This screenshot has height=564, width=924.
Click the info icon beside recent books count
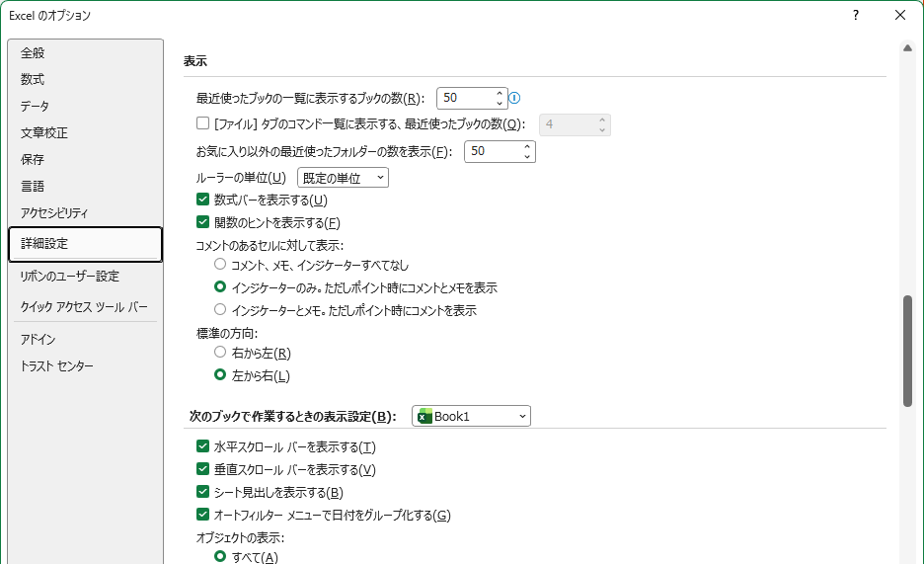(514, 98)
